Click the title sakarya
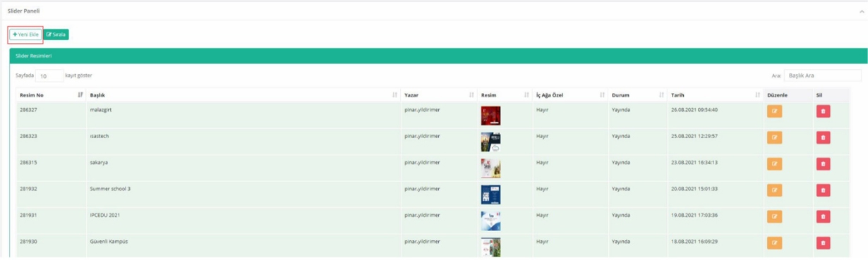 tap(99, 162)
